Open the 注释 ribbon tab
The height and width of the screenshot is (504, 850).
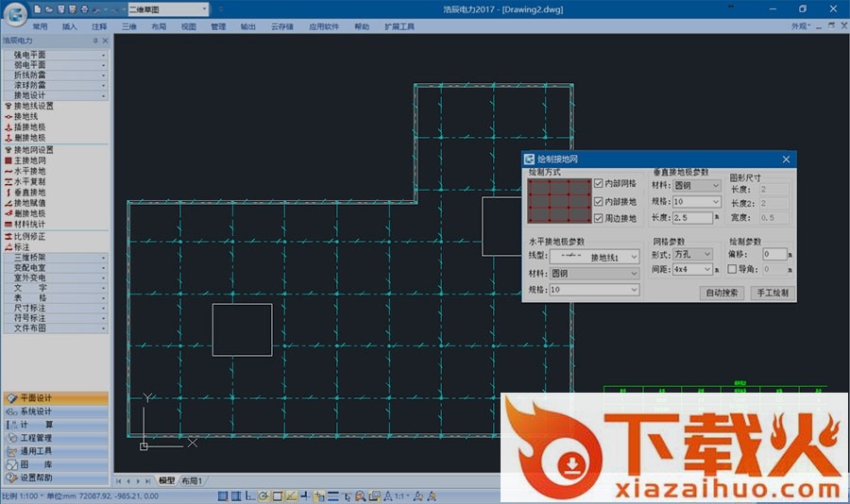[x=99, y=26]
